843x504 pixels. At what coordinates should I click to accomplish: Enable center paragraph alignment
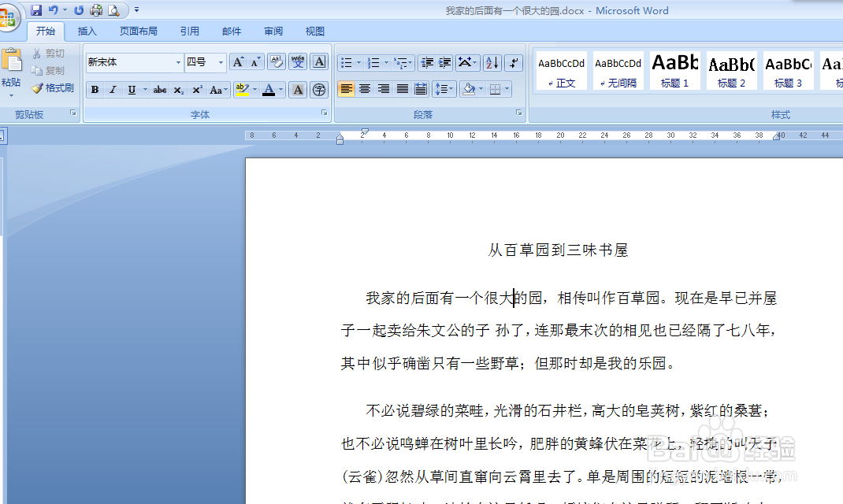click(364, 89)
